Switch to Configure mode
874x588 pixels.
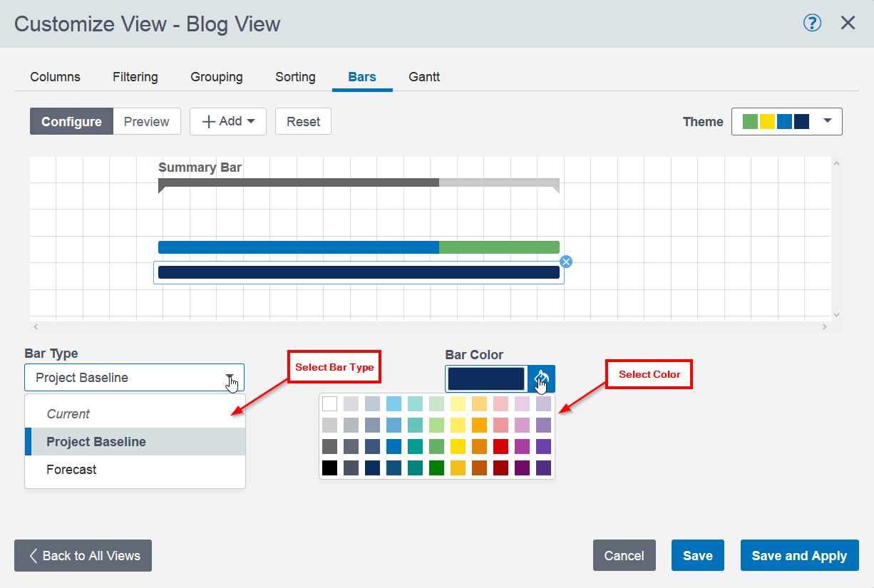pyautogui.click(x=71, y=122)
